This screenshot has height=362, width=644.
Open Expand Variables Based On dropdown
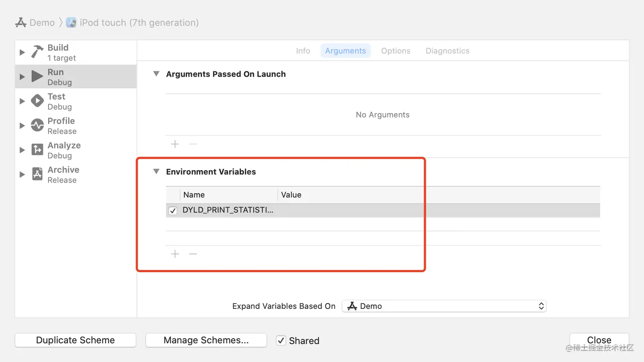coord(444,306)
